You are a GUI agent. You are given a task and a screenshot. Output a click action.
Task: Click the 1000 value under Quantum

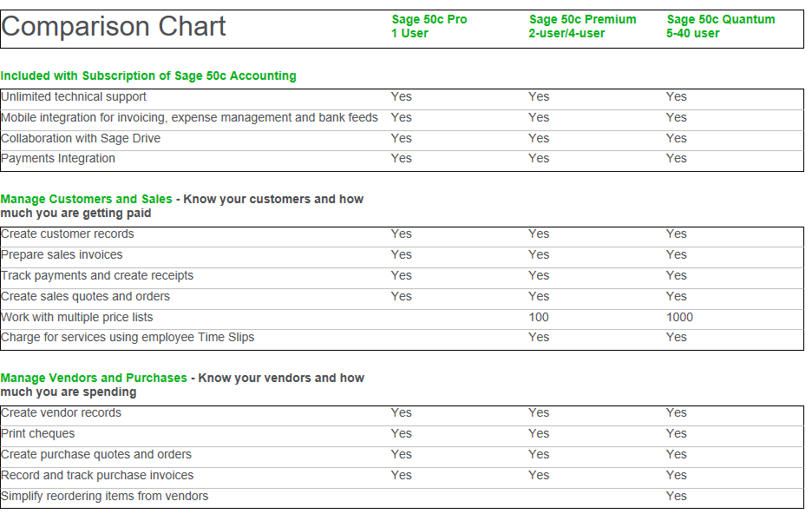[679, 317]
